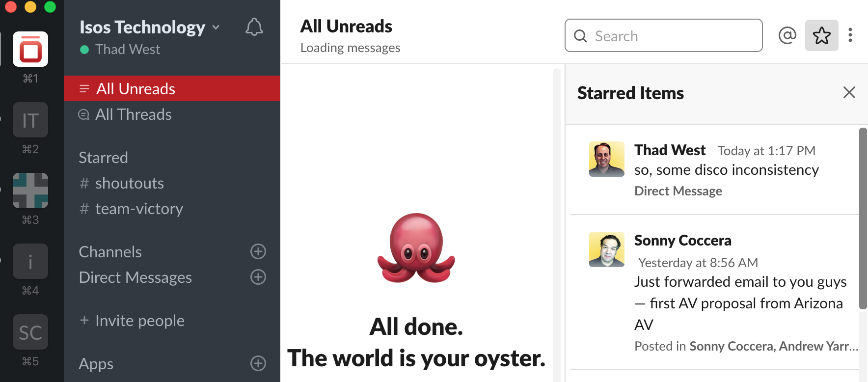Click the mentions @ icon
This screenshot has width=868, height=382.
coord(787,35)
